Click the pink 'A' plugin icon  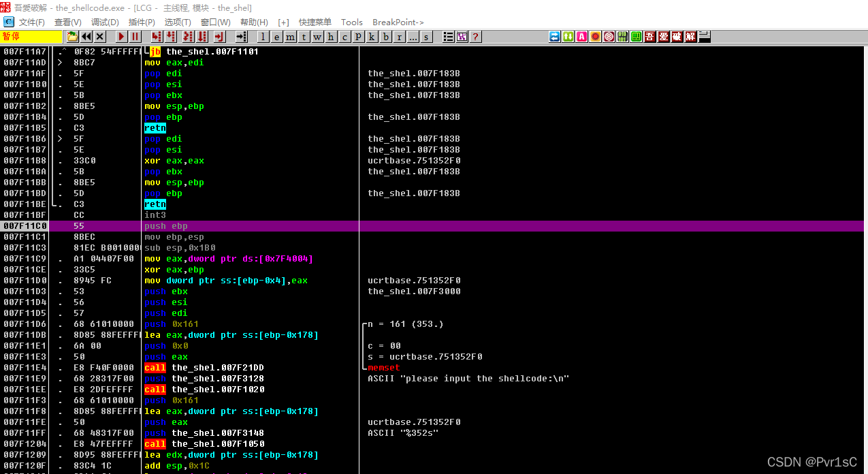click(x=581, y=37)
